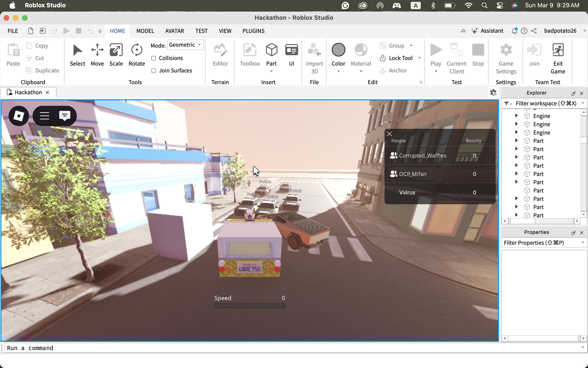Image resolution: width=588 pixels, height=368 pixels.
Task: Switch to the PLUGINS tab
Action: 253,31
